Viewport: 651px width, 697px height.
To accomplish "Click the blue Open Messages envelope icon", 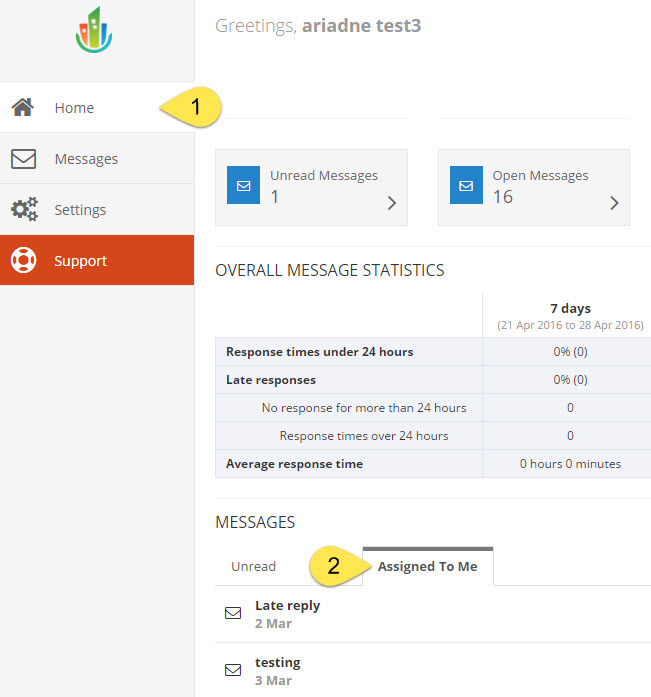I will (466, 186).
